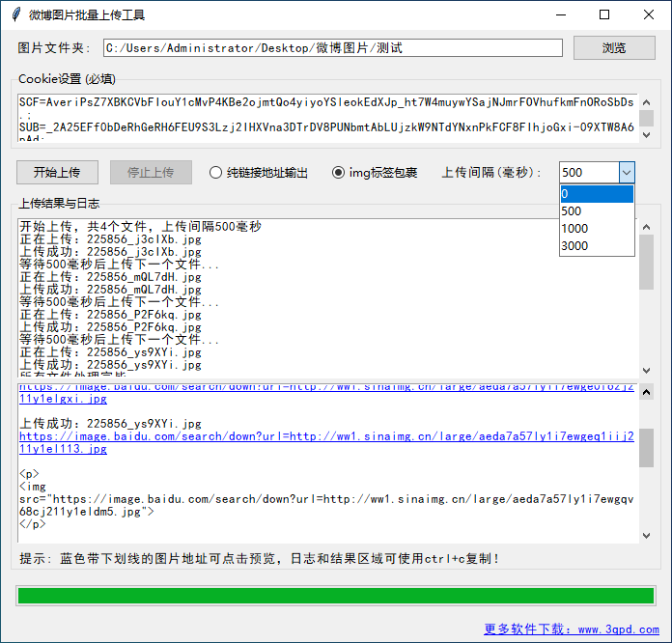Viewport: 672px width, 643px height.
Task: Collapse the upload interval dropdown arrow
Action: click(627, 173)
